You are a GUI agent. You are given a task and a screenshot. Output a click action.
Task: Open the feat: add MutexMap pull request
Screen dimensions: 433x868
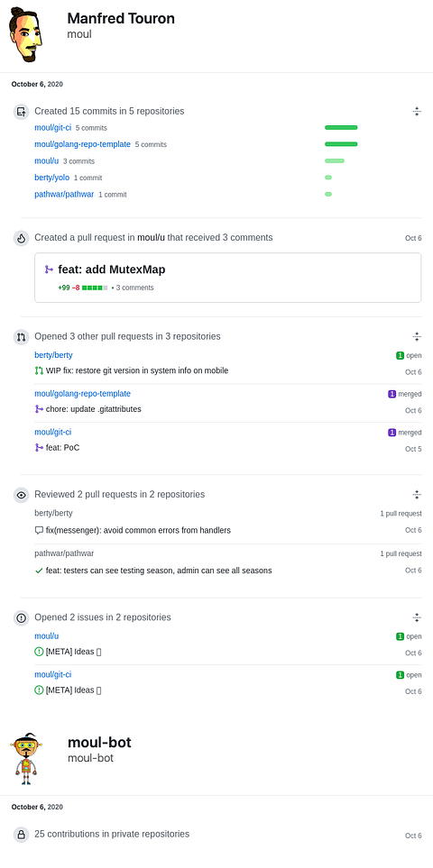coord(112,270)
